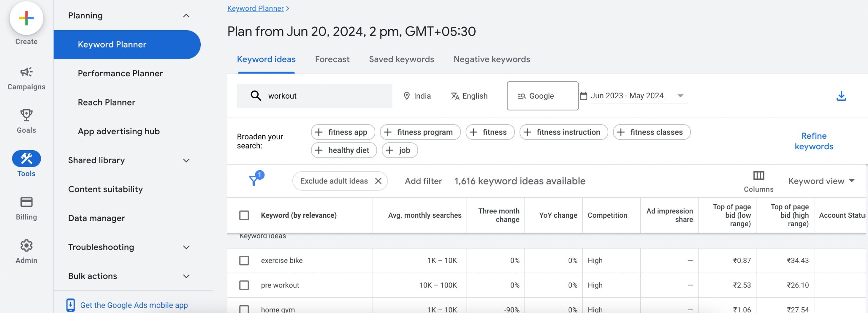
Task: Sort by Competition column header
Action: 607,215
